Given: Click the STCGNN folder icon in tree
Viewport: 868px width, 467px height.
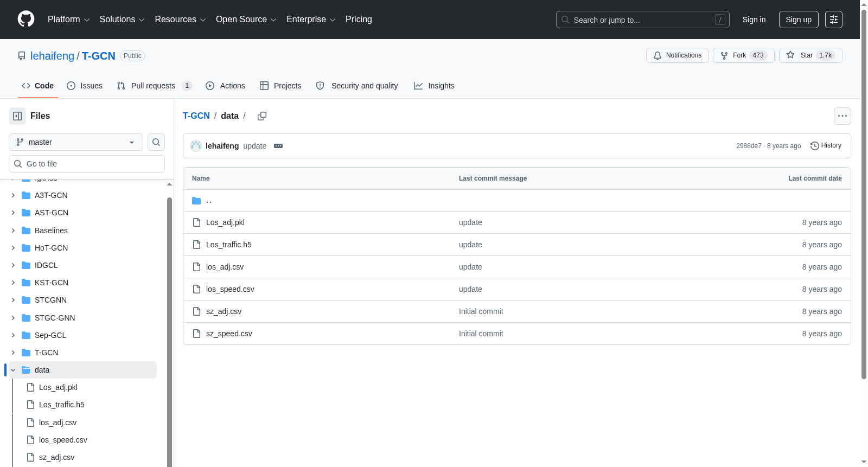Looking at the screenshot, I should tap(26, 300).
